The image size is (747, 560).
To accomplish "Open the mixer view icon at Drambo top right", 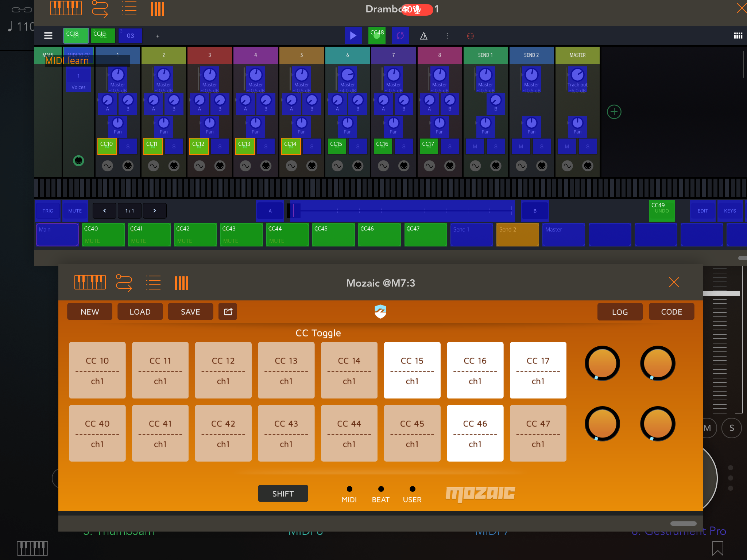I will (x=738, y=36).
